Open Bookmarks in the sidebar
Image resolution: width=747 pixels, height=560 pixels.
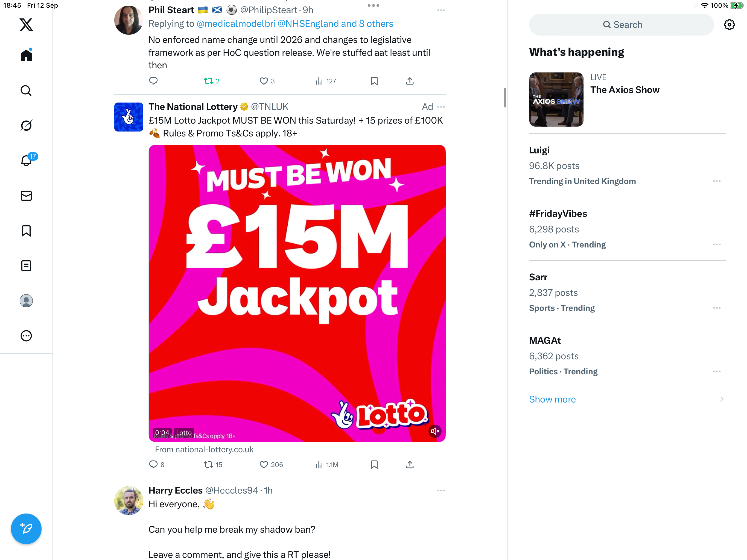[x=26, y=231]
